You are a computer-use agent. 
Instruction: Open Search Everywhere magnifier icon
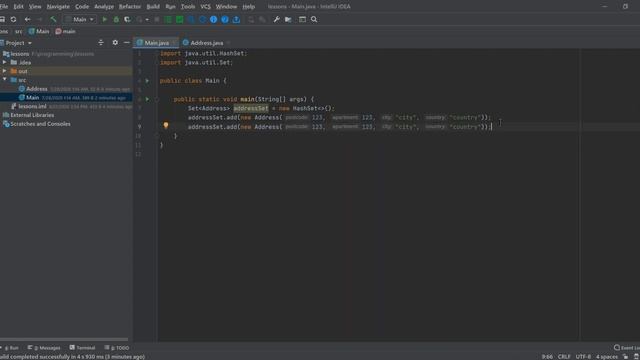tap(314, 19)
